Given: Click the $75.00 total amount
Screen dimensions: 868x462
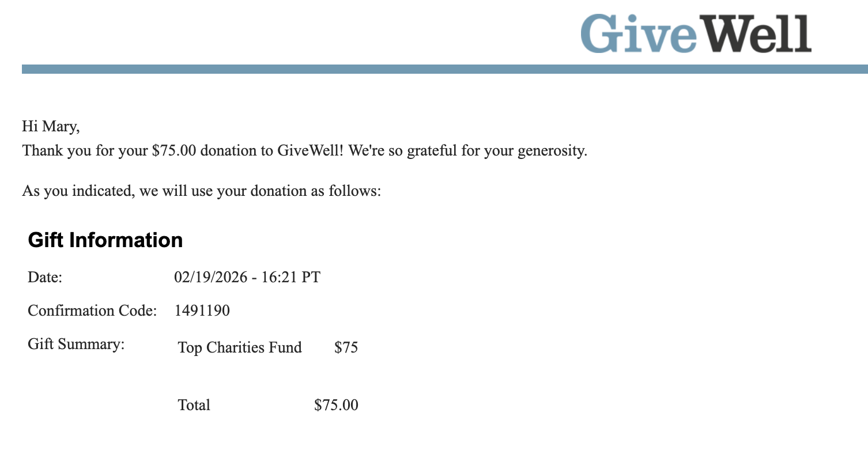Looking at the screenshot, I should [336, 406].
